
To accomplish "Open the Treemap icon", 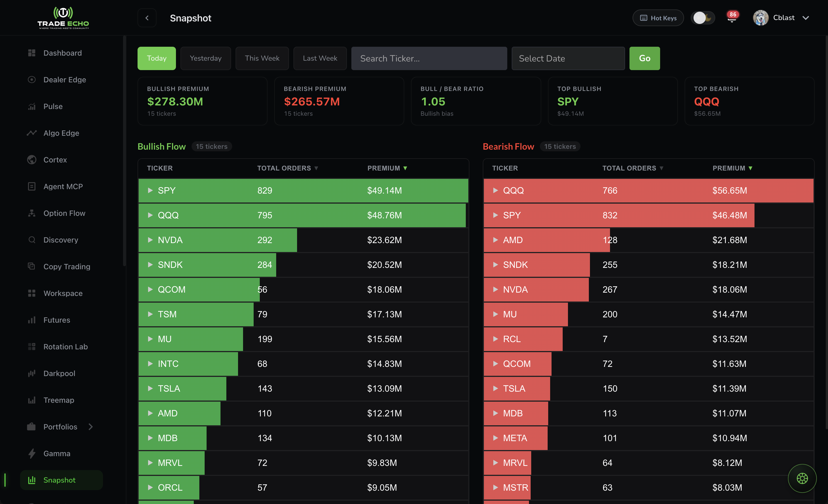I will tap(31, 400).
